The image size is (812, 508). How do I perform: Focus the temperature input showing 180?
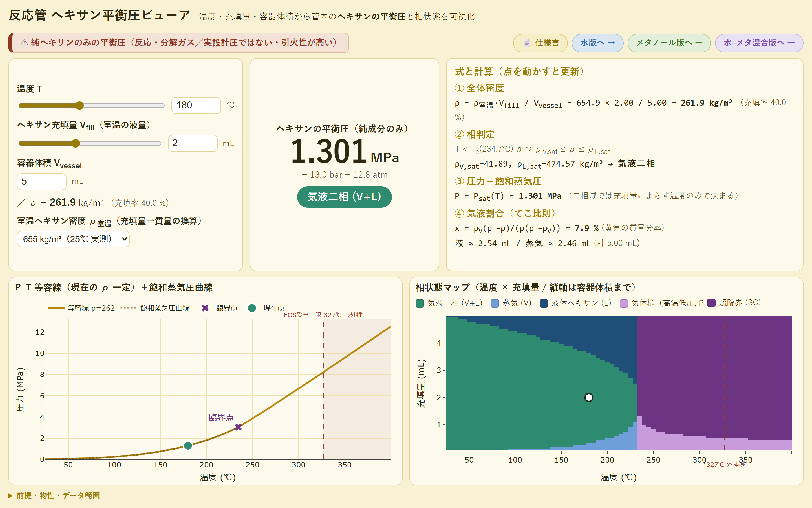pyautogui.click(x=196, y=106)
